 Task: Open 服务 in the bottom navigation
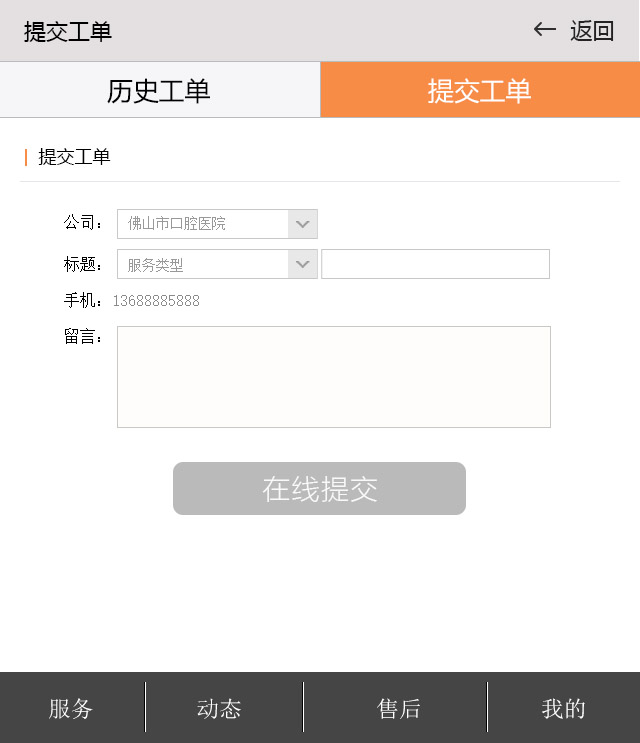(x=71, y=709)
